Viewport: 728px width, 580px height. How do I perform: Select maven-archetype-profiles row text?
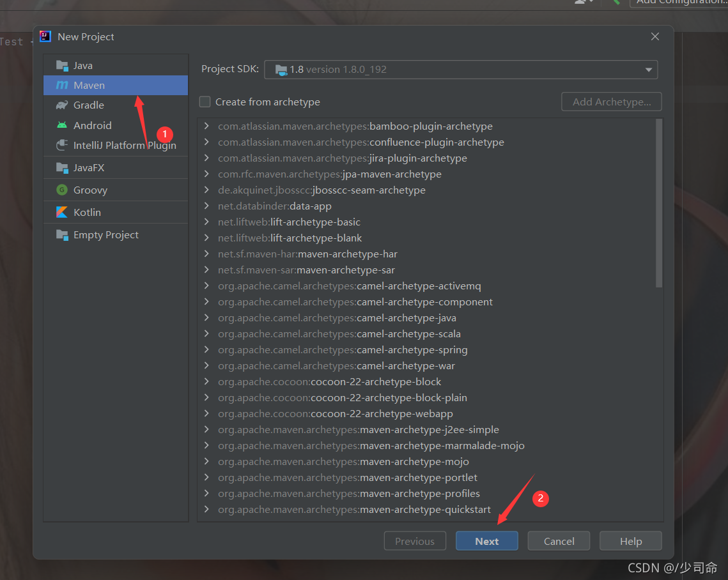[x=349, y=494]
